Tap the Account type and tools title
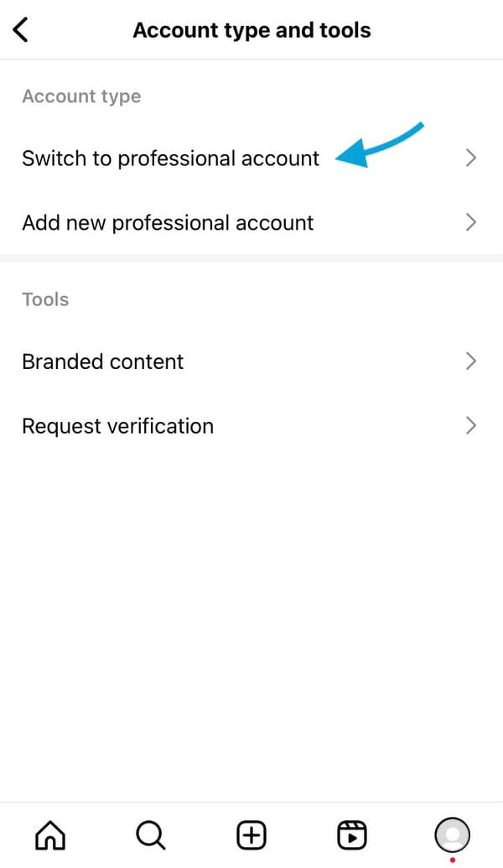This screenshot has width=503, height=868. pos(251,29)
